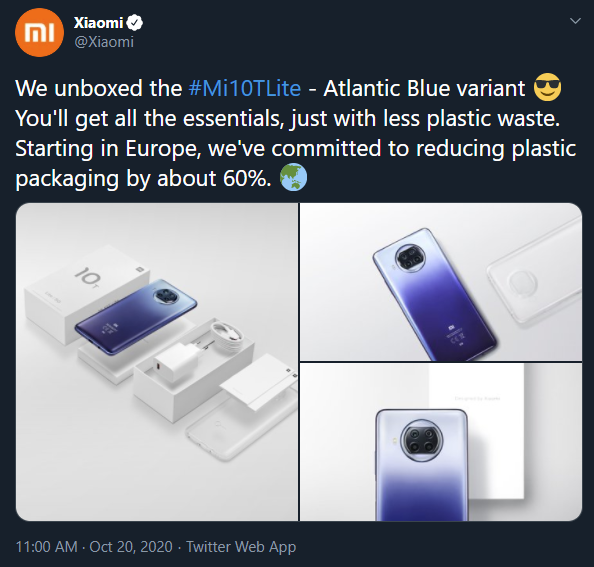Click the coiled USB cable in the photo
This screenshot has width=594, height=567.
tap(227, 335)
